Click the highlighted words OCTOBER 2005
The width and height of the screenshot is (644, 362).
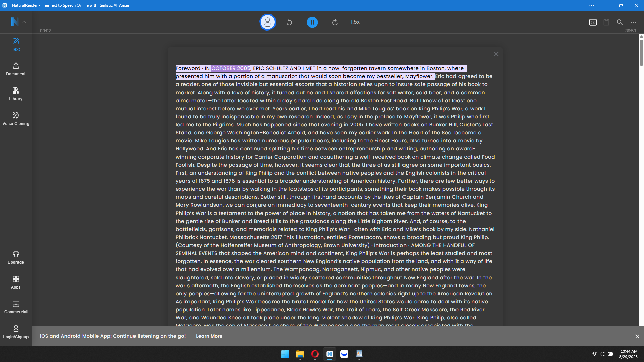coord(231,68)
